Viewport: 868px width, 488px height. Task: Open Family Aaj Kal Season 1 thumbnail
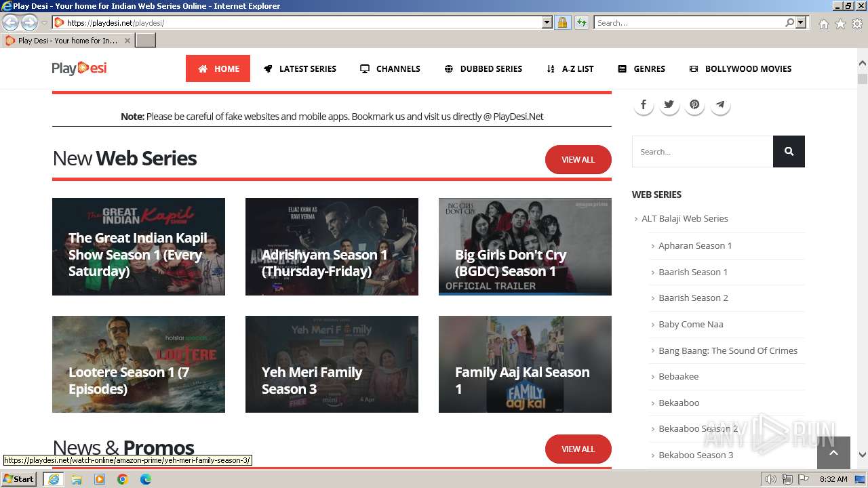(x=525, y=364)
